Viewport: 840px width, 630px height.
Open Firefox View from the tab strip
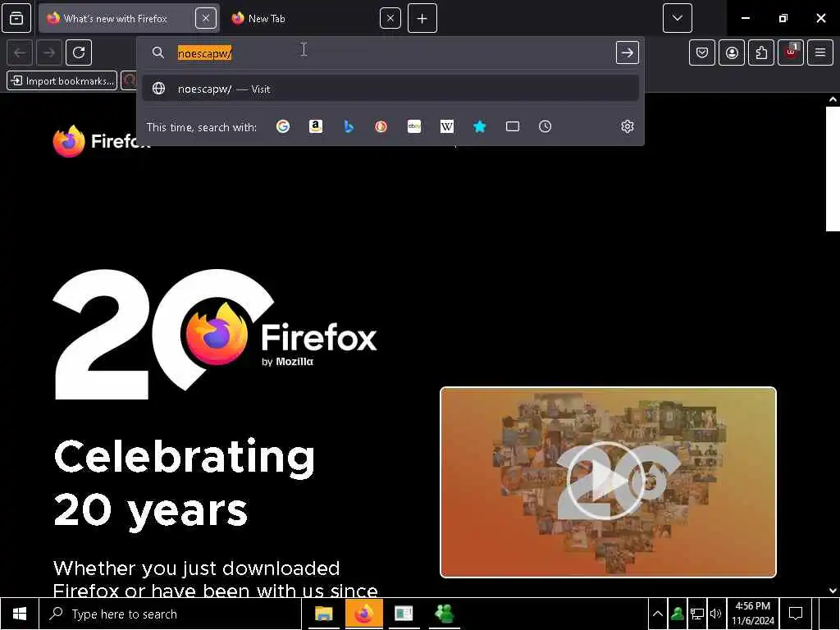pyautogui.click(x=16, y=18)
